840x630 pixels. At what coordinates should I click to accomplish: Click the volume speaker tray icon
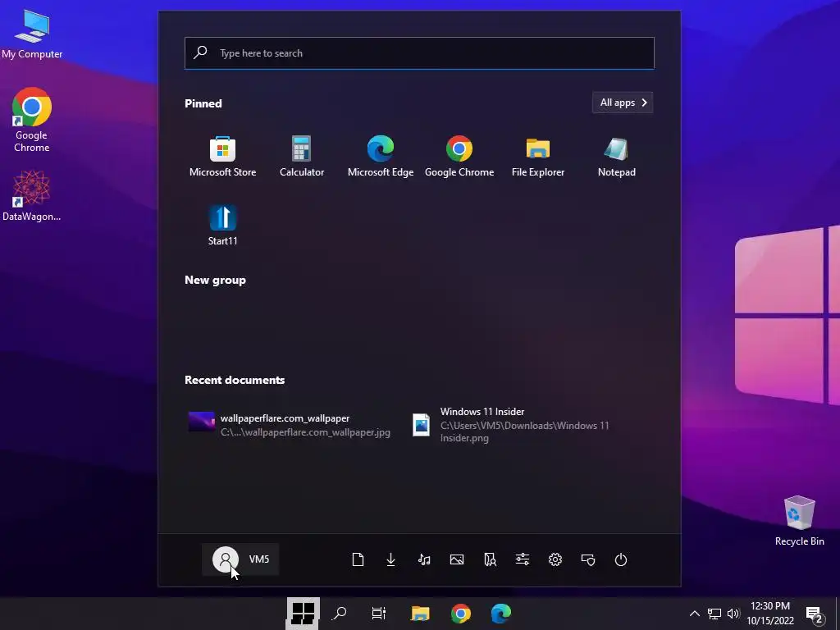[x=733, y=614]
